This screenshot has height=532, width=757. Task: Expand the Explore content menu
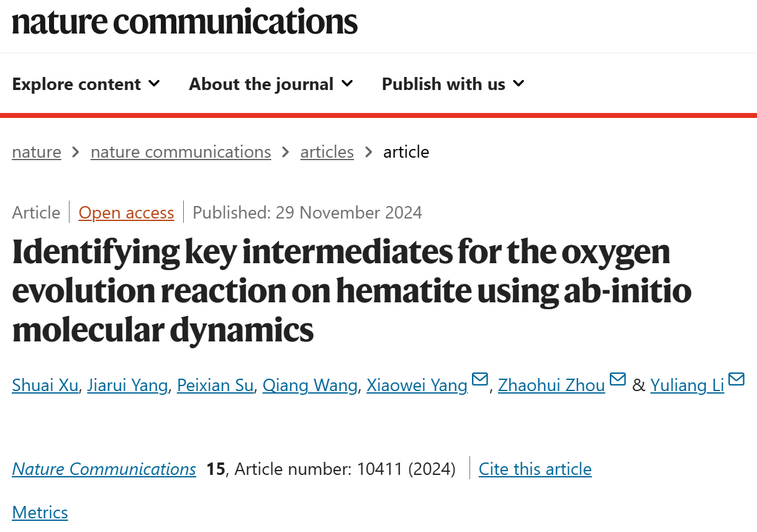[x=86, y=84]
